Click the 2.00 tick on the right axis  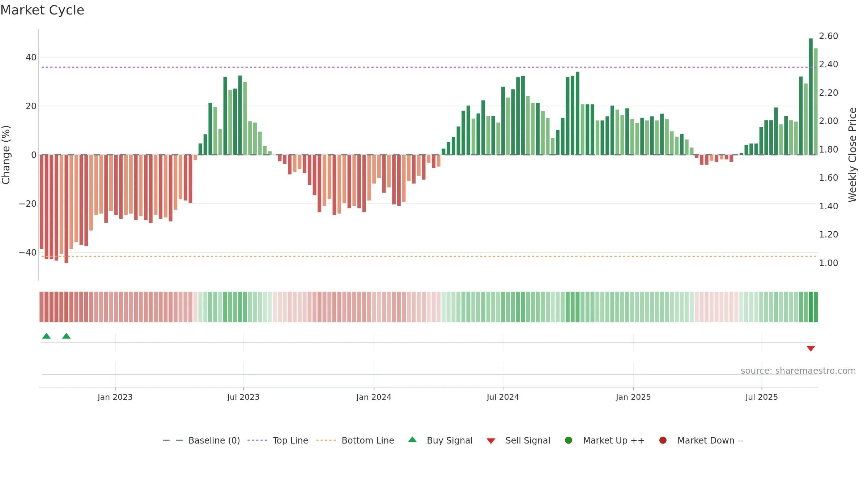829,121
